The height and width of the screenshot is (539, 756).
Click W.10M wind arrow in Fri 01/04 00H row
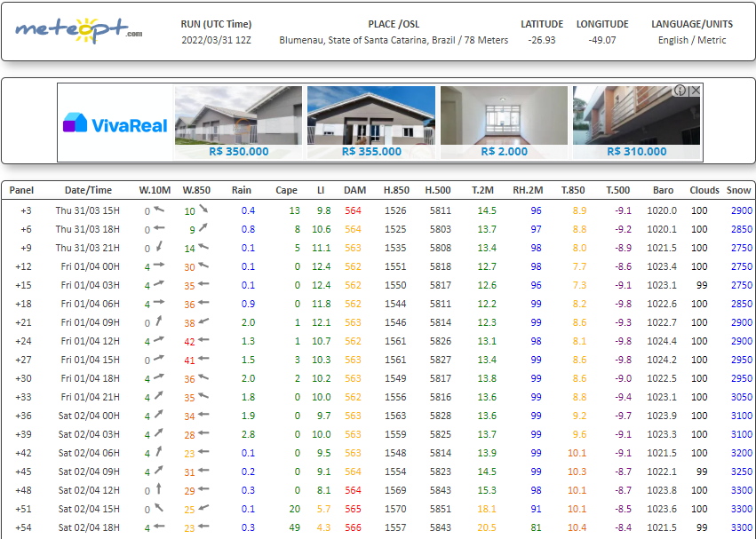(159, 265)
